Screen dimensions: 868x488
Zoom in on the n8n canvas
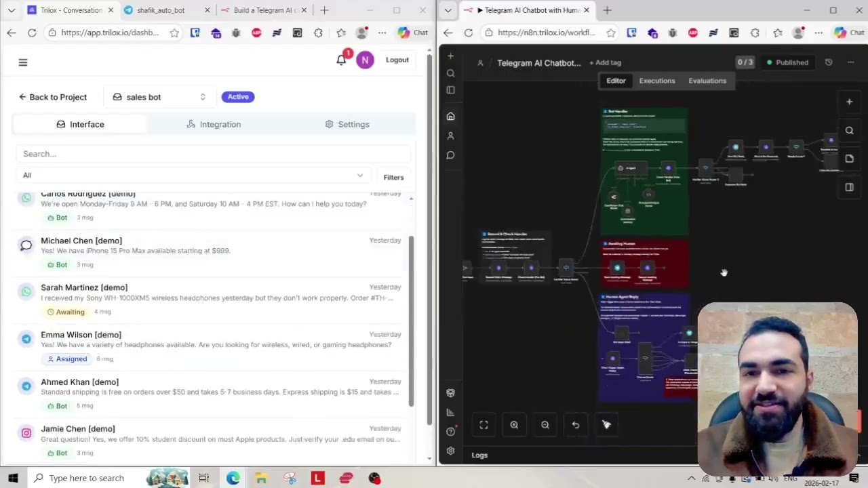[x=514, y=425]
